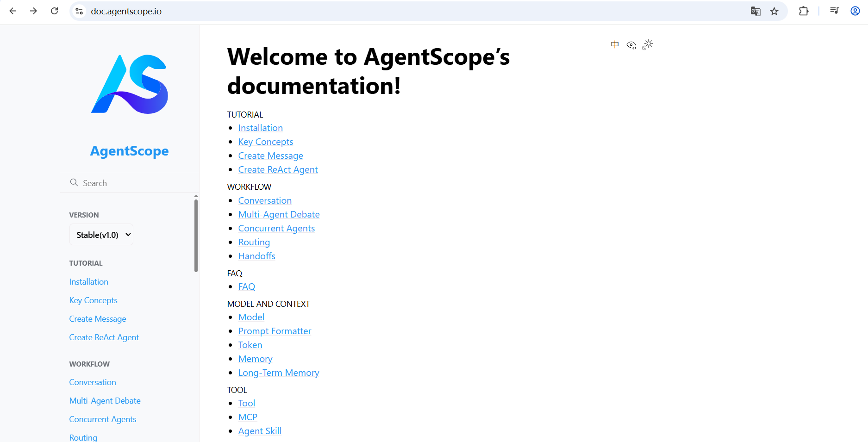Open the Tool link
The width and height of the screenshot is (868, 442).
247,403
